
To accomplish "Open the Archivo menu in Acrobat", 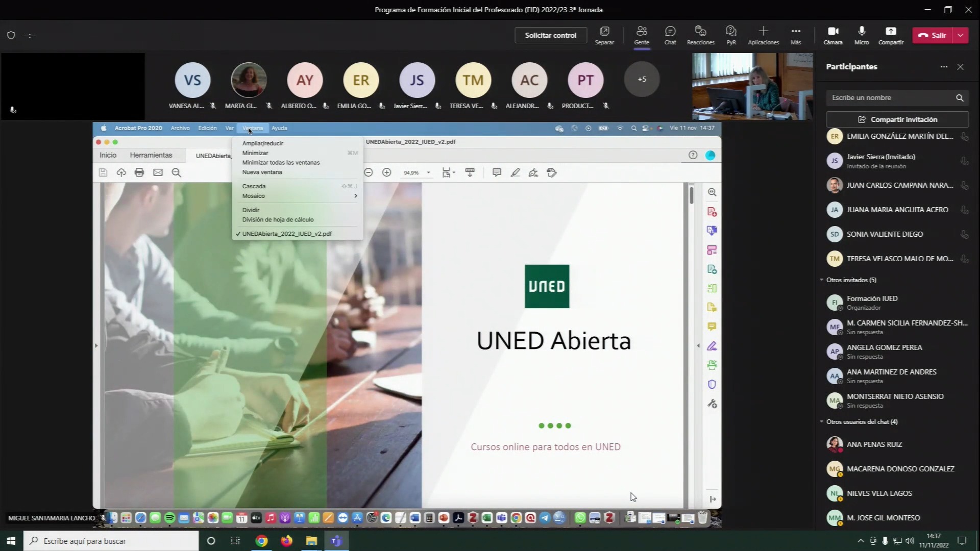I will pos(180,128).
